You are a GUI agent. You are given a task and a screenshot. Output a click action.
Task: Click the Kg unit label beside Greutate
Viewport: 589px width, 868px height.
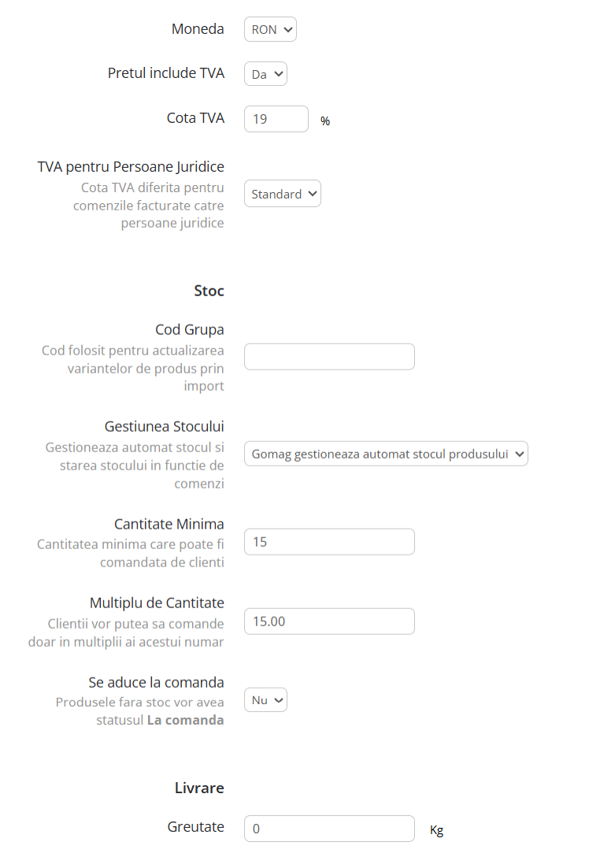click(436, 830)
